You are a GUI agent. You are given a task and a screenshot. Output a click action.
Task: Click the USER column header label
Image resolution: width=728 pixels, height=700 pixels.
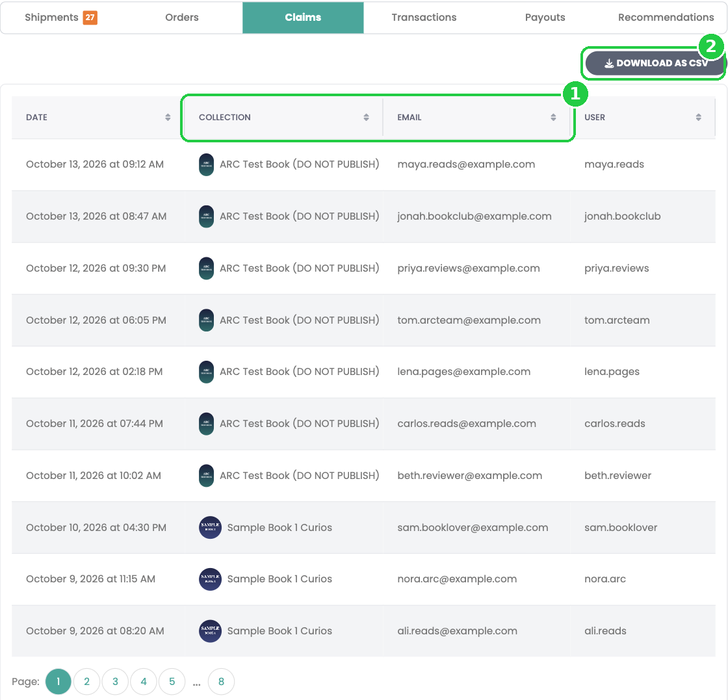coord(595,118)
